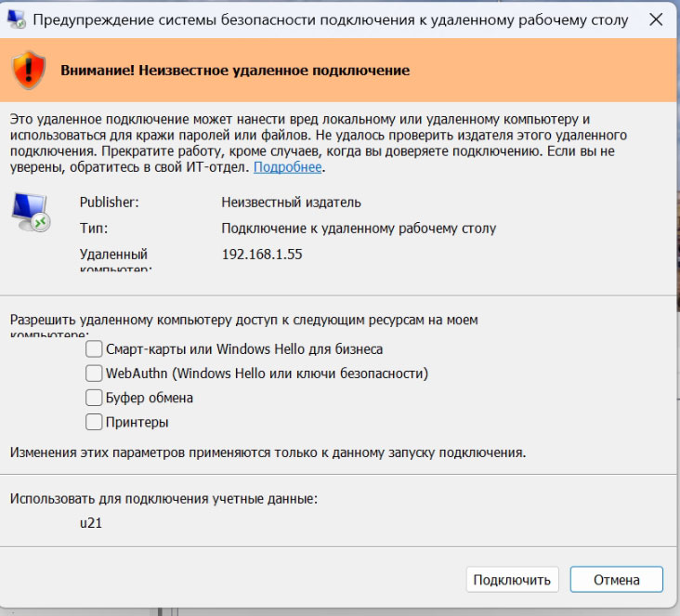680x616 pixels.
Task: Click the Неизвестный издатель publisher value
Action: [291, 202]
